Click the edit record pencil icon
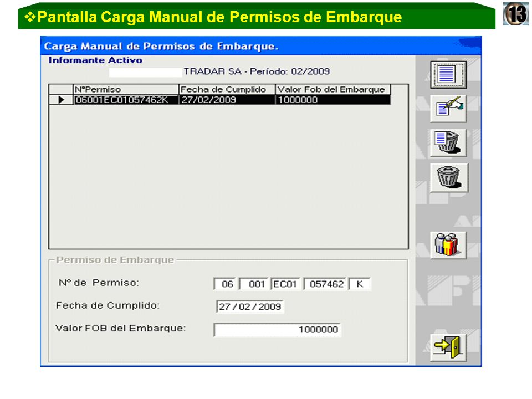This screenshot has height=399, width=532. 448,109
